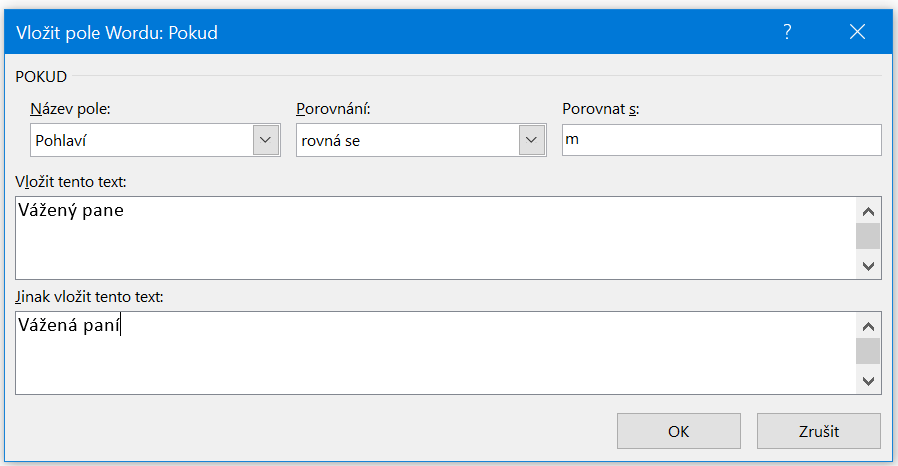Screen dimensions: 898x466
Task: Click the 'Název pole:' label
Action: click(x=69, y=109)
